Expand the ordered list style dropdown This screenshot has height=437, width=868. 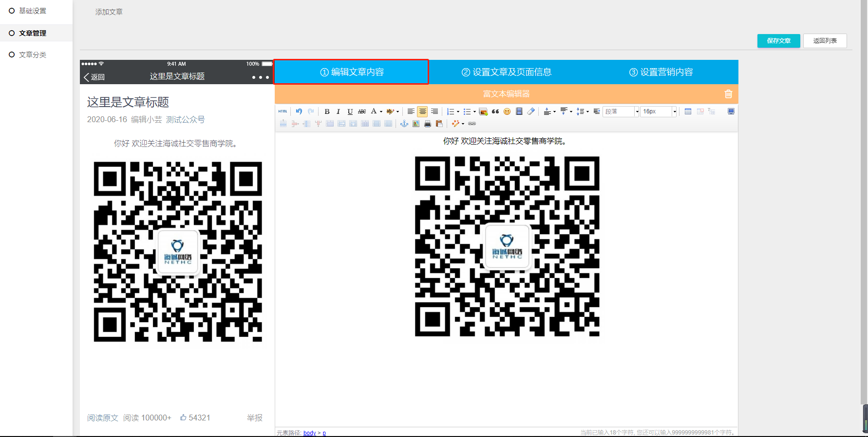tap(458, 112)
